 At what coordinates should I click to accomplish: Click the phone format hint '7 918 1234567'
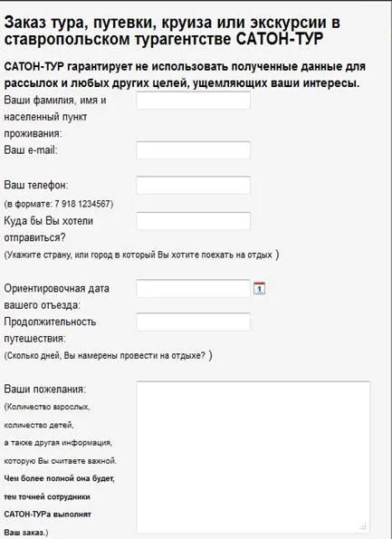(x=82, y=204)
